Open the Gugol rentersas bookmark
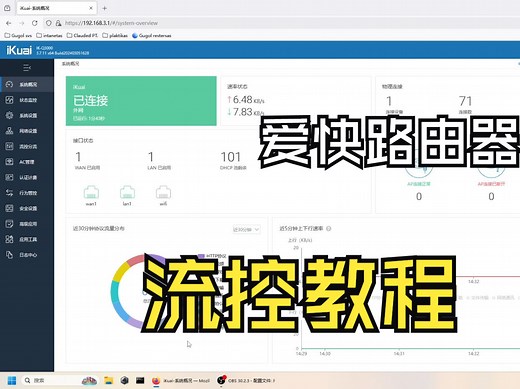Screen dimensions: 520x389 pos(152,35)
